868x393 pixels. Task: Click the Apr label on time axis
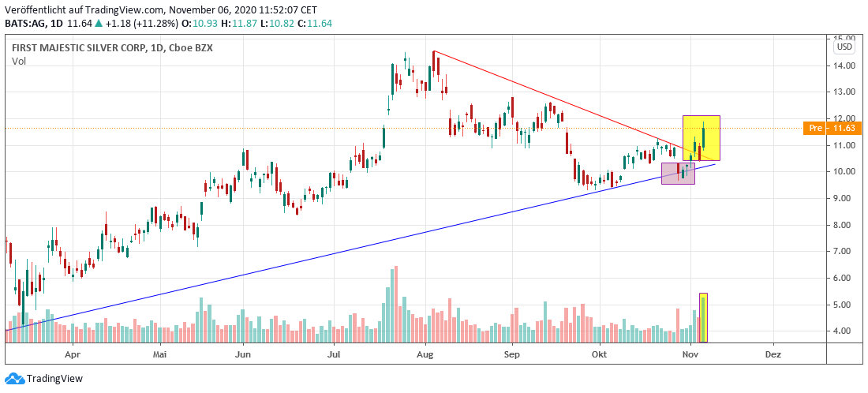(73, 354)
